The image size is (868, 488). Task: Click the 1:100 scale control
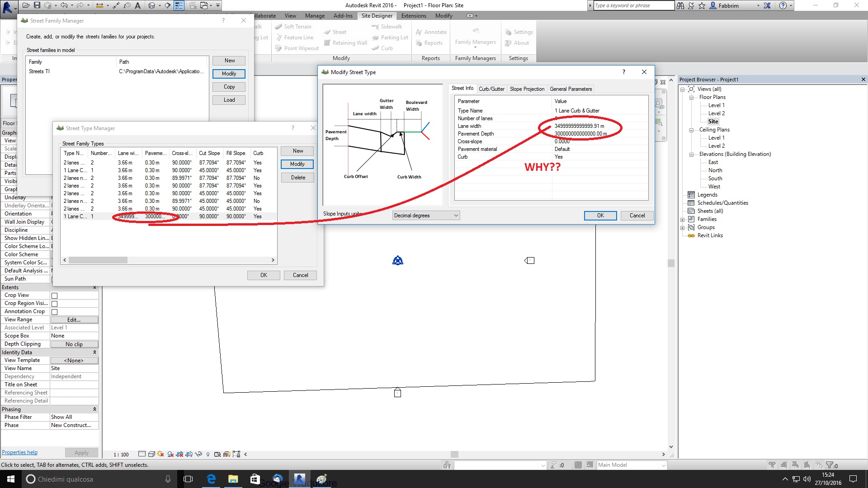(120, 454)
